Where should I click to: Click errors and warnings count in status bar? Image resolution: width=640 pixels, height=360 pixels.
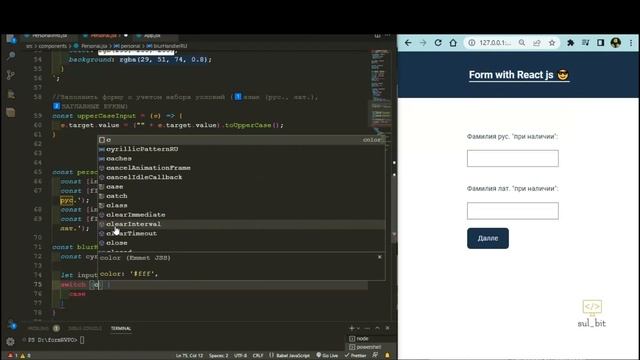pos(19,356)
